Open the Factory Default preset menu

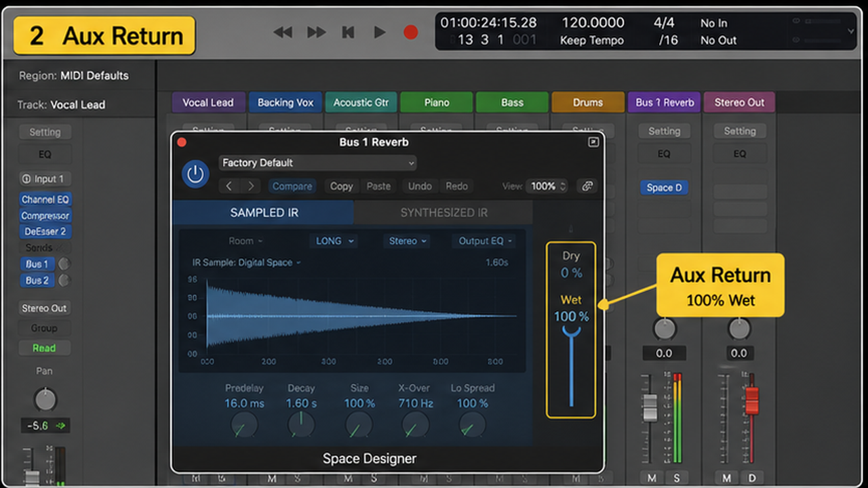click(317, 163)
